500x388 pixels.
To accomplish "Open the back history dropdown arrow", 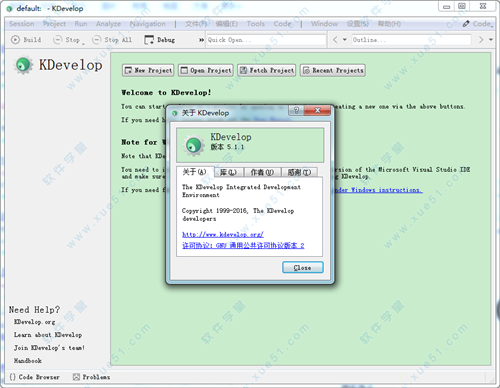I will point(345,40).
